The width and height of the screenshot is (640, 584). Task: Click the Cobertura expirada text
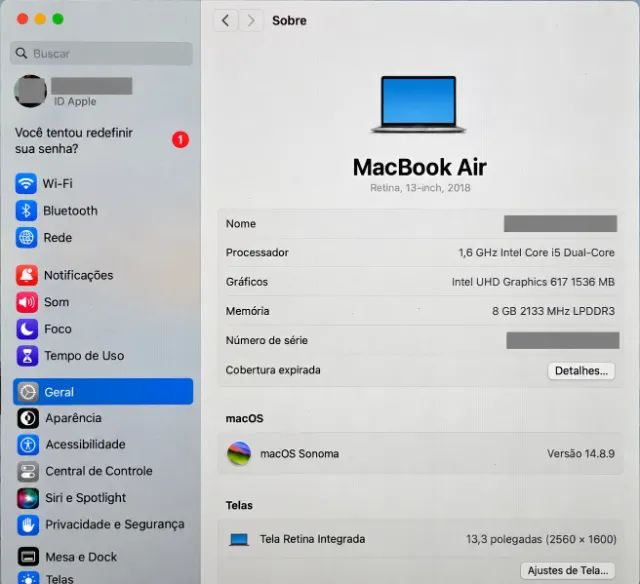273,370
